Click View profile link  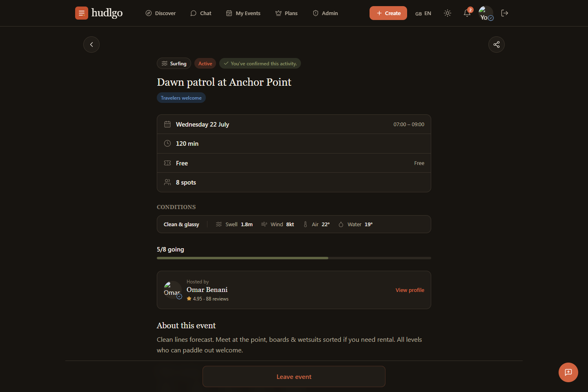click(410, 290)
